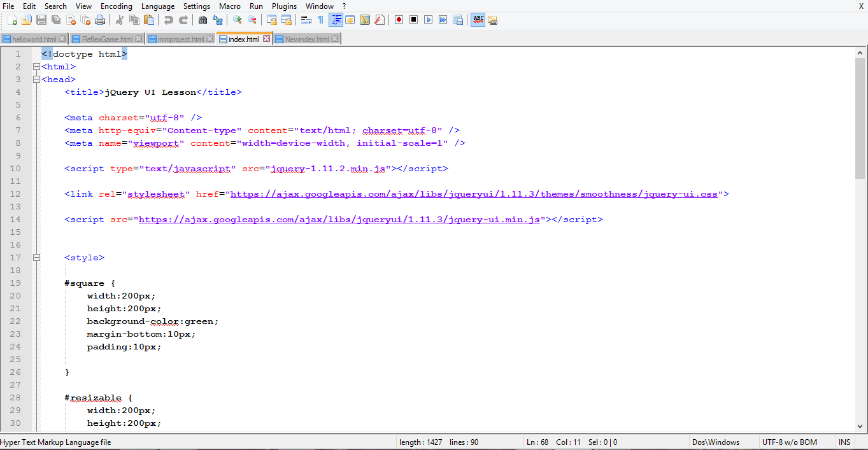
Task: Click the Zoom In magnifier icon
Action: [237, 20]
